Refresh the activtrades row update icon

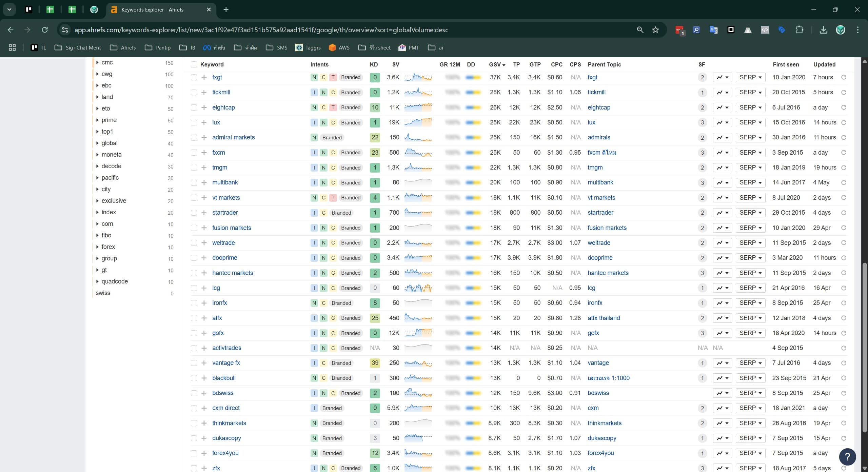tap(844, 348)
